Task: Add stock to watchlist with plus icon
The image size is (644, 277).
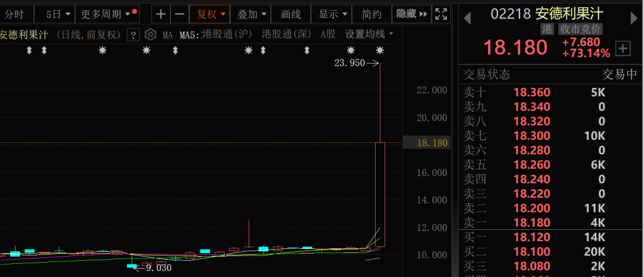Action: pyautogui.click(x=623, y=48)
